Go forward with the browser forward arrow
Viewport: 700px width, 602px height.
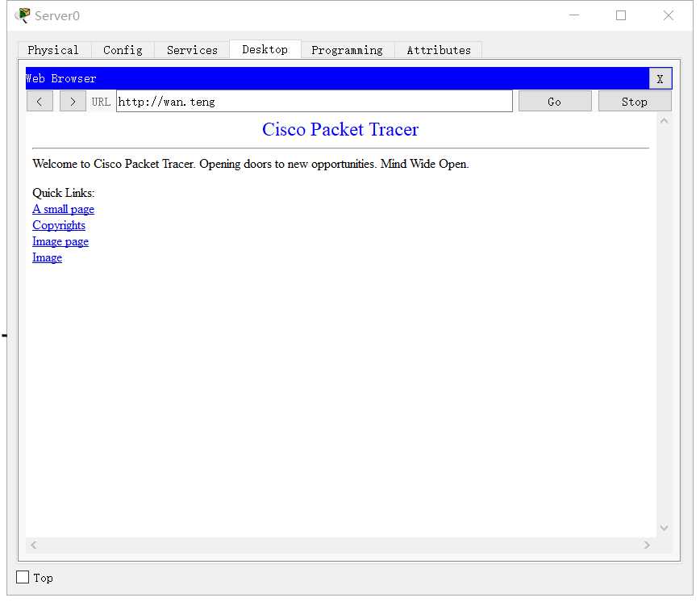73,102
